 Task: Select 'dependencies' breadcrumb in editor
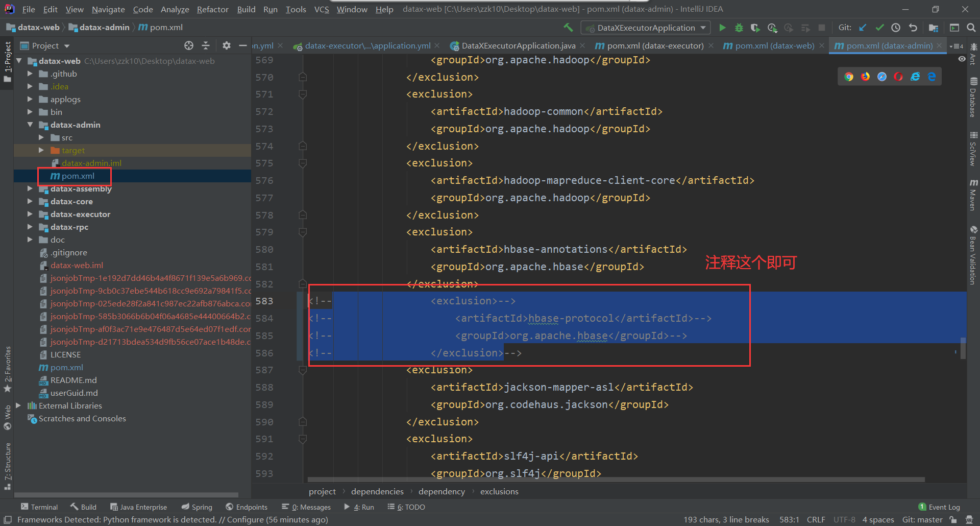377,491
